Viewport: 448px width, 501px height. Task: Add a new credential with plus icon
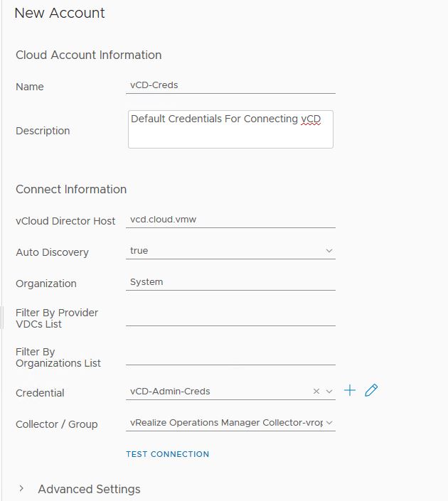(349, 390)
